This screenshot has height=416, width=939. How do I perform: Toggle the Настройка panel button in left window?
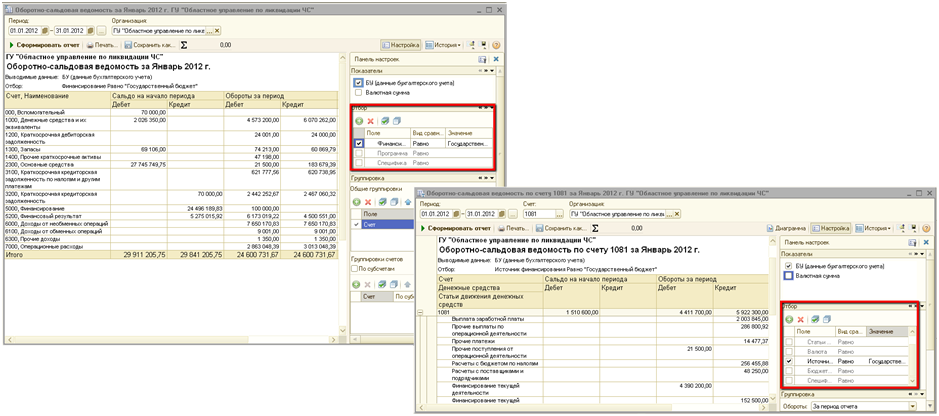[400, 45]
